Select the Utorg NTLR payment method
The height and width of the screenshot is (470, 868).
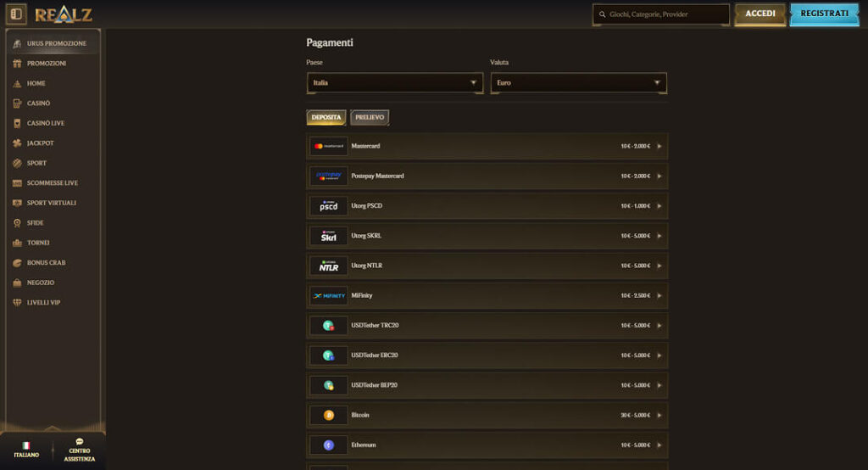[487, 266]
